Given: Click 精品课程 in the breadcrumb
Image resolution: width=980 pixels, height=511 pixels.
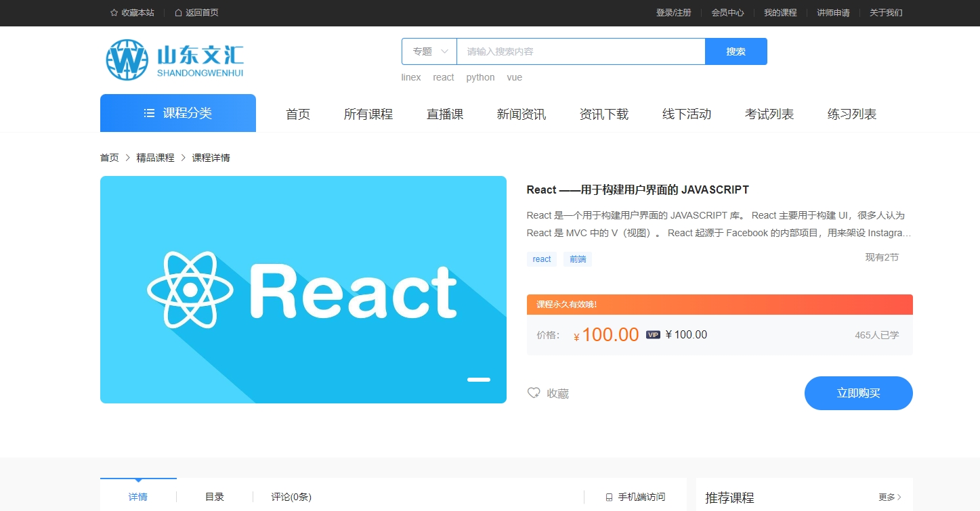Looking at the screenshot, I should tap(155, 158).
